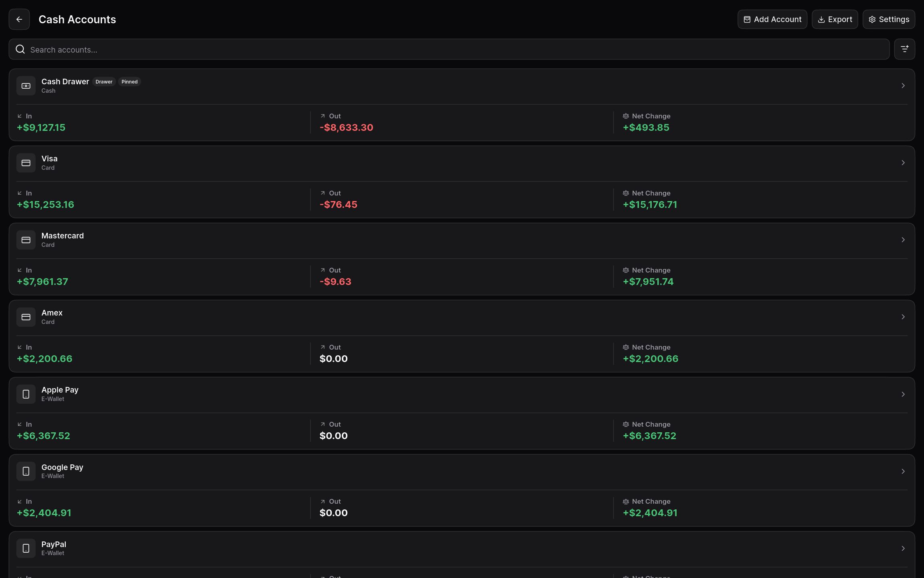
Task: Expand the Mastercard account chevron
Action: tap(903, 240)
